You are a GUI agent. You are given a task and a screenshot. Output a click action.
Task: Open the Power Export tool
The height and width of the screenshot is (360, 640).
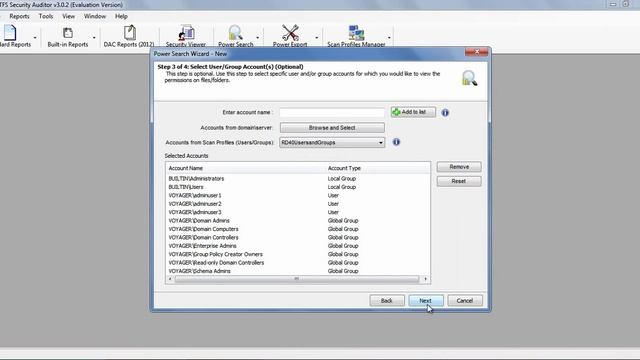tap(290, 36)
